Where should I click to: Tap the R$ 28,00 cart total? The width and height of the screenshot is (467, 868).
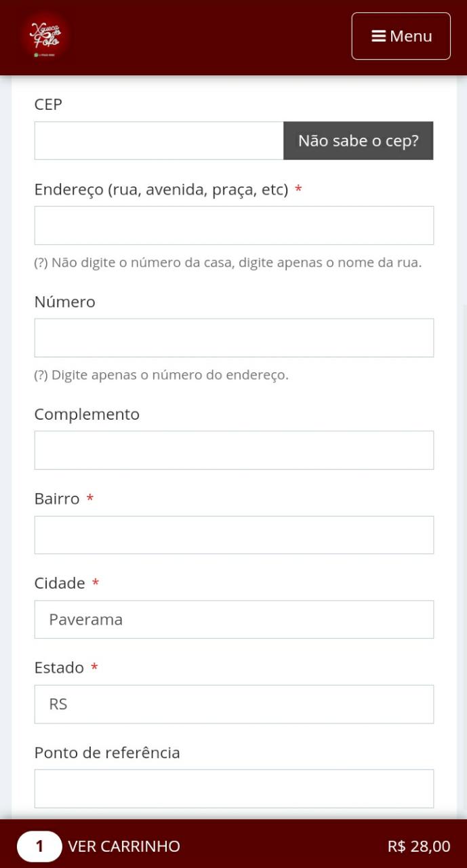click(419, 846)
